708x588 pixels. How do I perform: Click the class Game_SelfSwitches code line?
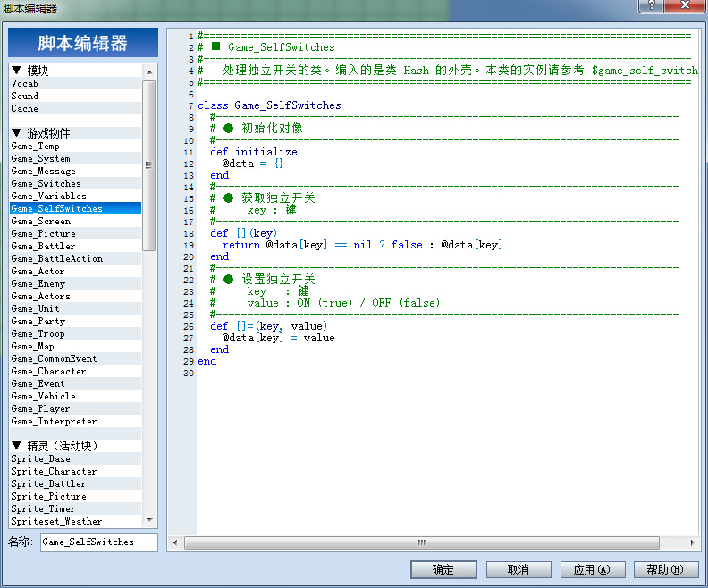269,105
